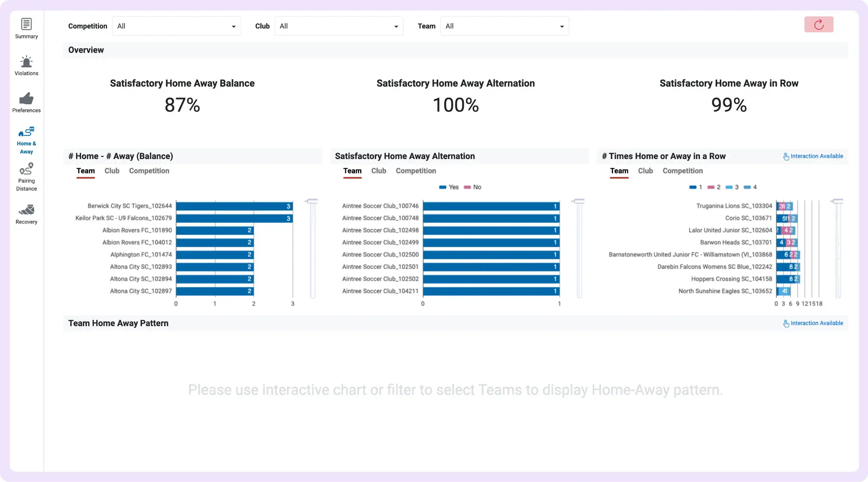
Task: Expand the Club filter dropdown
Action: (x=339, y=26)
